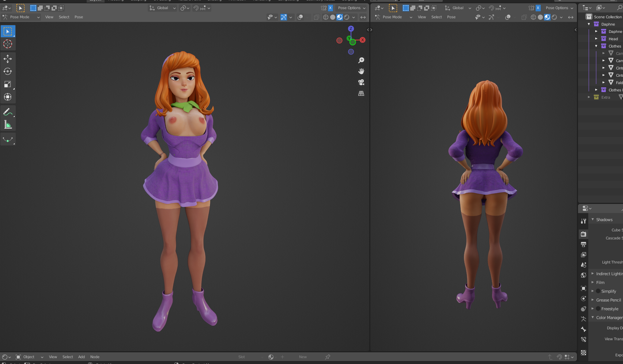Open Add menu in node editor
The width and height of the screenshot is (623, 364).
(x=82, y=357)
